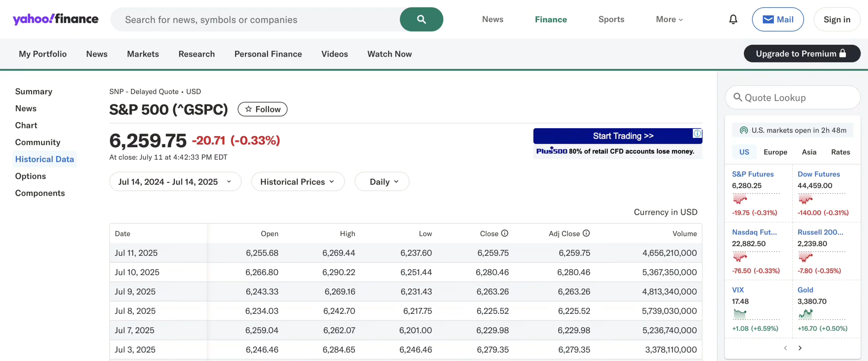This screenshot has width=868, height=361.
Task: Go to previous market cards page
Action: point(785,348)
